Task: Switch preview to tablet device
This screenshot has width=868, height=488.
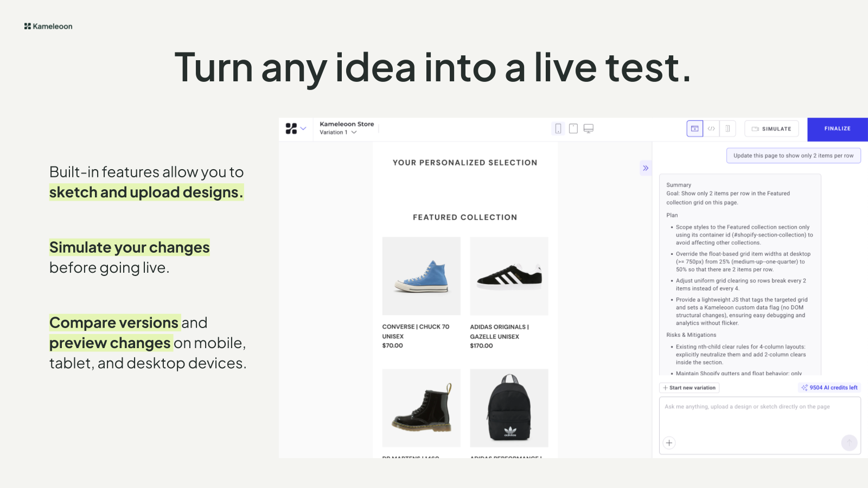Action: point(573,129)
